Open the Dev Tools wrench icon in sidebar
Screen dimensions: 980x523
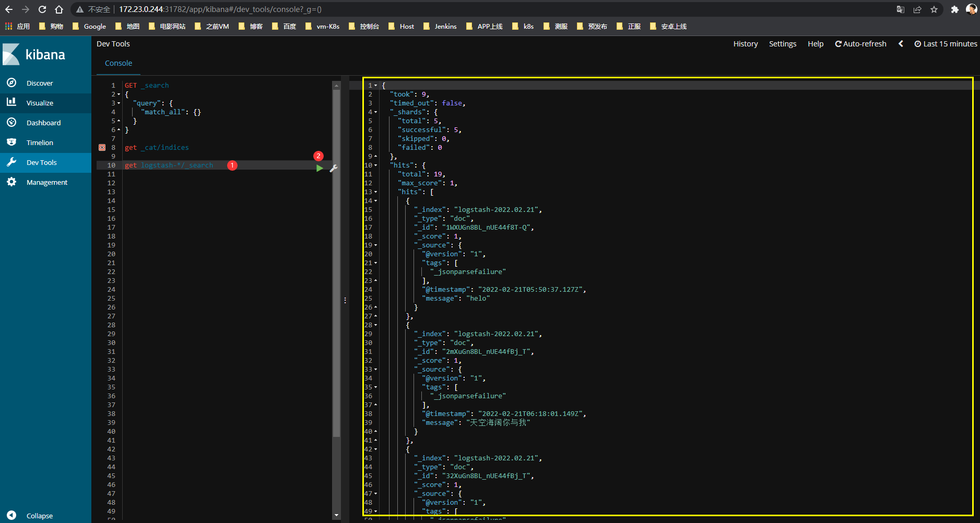tap(11, 162)
